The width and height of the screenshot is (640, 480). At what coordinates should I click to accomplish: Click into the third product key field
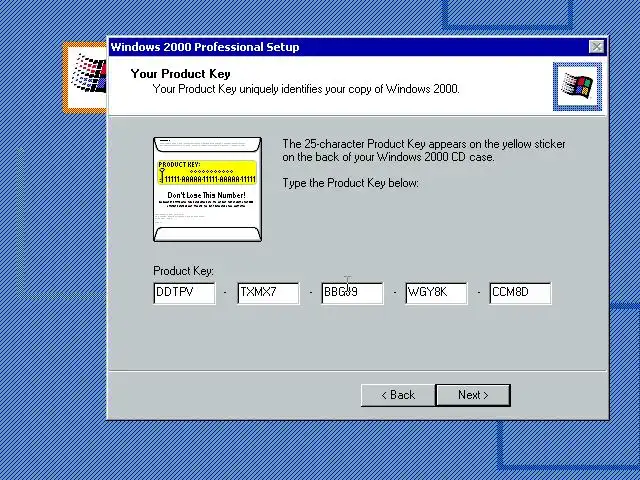tap(352, 293)
